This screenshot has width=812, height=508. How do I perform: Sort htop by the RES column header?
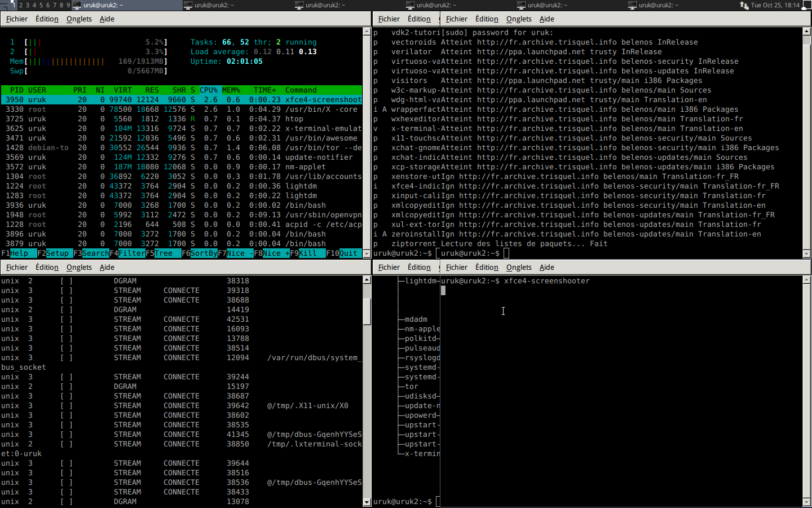coord(152,90)
